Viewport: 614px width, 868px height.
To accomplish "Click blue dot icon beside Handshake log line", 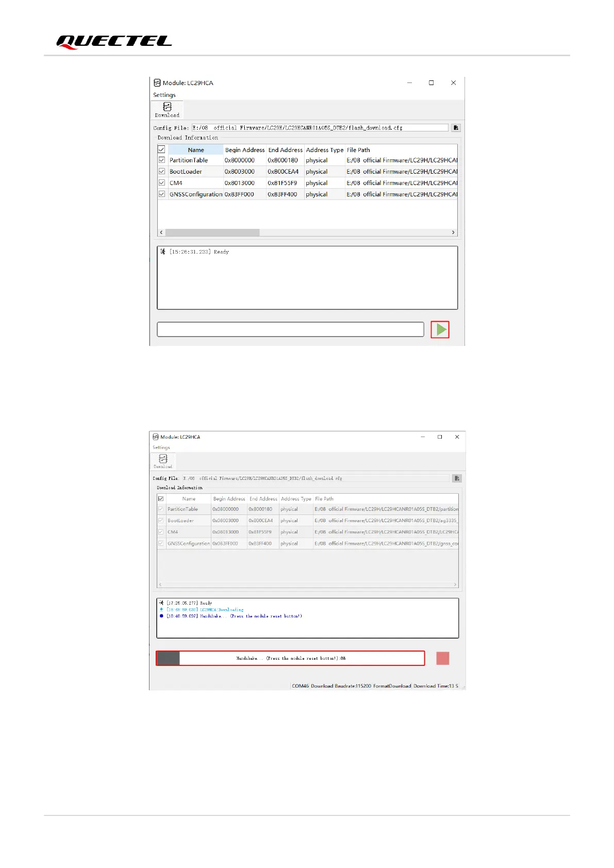I will (x=161, y=616).
